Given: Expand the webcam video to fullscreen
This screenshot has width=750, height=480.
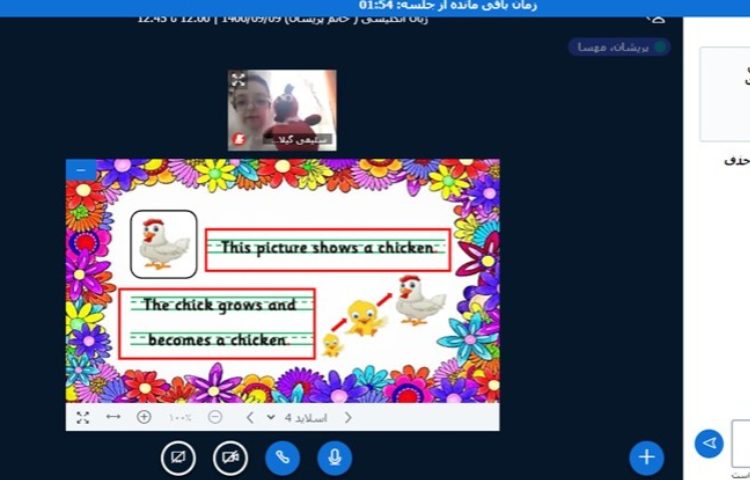Looking at the screenshot, I should (x=238, y=80).
